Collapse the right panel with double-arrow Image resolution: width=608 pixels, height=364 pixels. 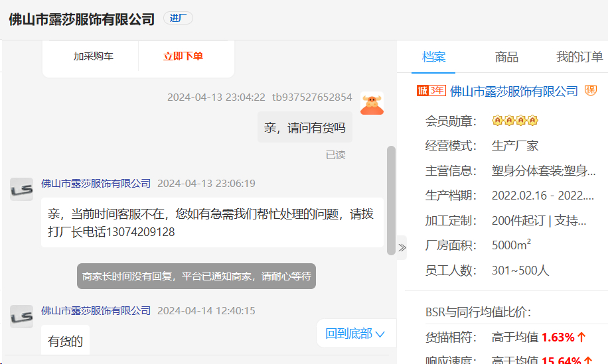402,248
